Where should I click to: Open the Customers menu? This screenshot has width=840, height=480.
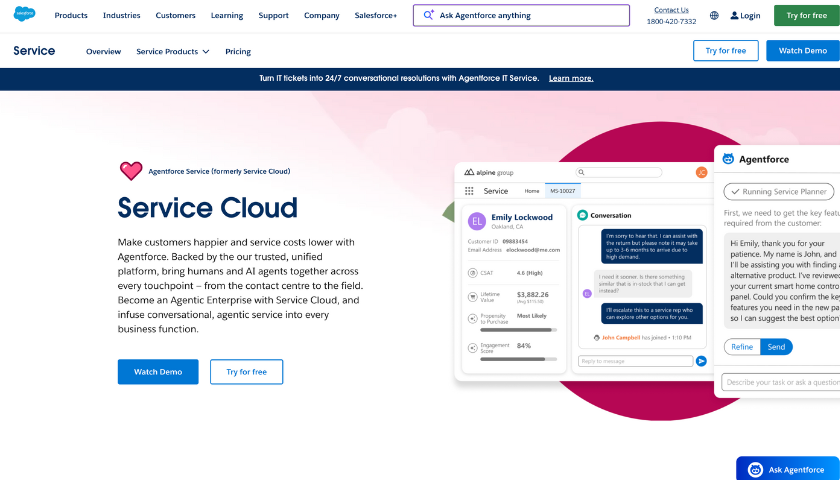175,16
